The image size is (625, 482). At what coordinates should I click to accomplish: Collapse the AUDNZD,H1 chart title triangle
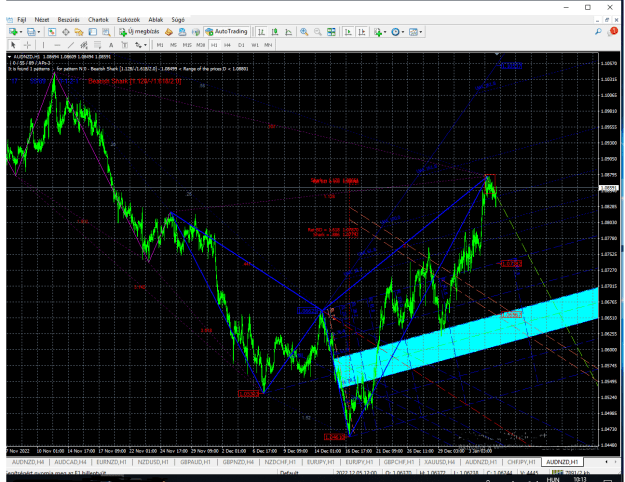(x=10, y=57)
